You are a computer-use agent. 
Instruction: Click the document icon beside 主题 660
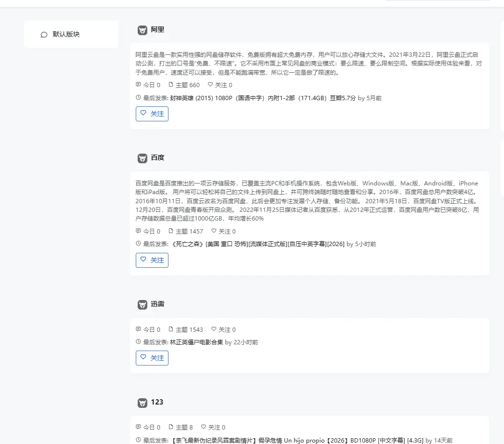[x=171, y=85]
